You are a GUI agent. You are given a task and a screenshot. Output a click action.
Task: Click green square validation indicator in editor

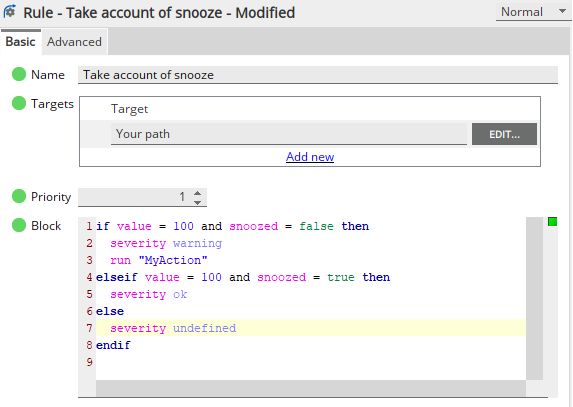click(552, 222)
